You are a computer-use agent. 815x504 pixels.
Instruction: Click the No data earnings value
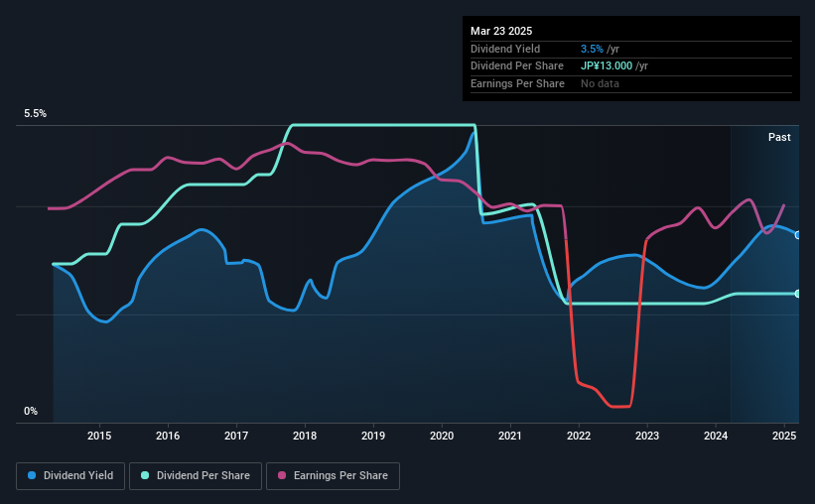[x=600, y=83]
